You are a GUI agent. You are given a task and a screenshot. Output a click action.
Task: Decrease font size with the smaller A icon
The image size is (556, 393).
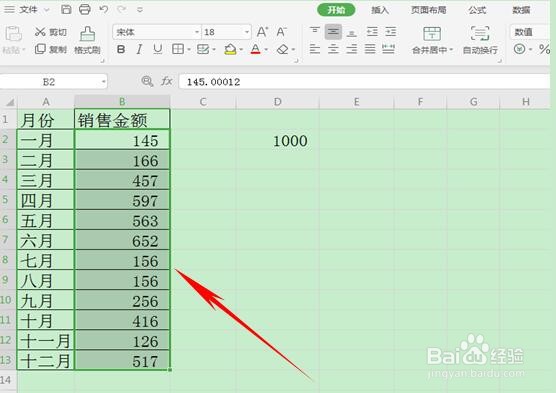tap(281, 32)
